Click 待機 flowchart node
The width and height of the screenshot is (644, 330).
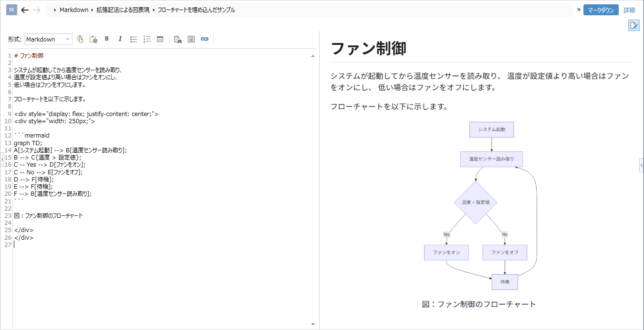(505, 282)
